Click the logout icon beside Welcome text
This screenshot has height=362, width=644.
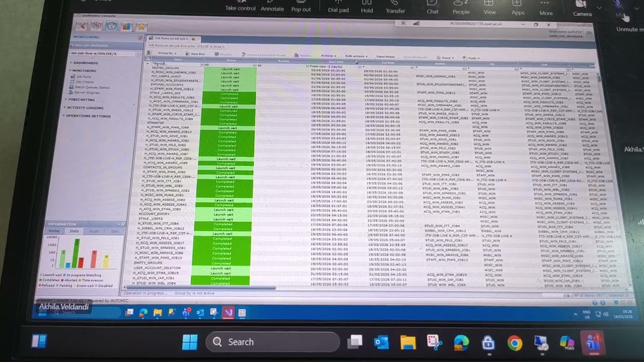589,34
